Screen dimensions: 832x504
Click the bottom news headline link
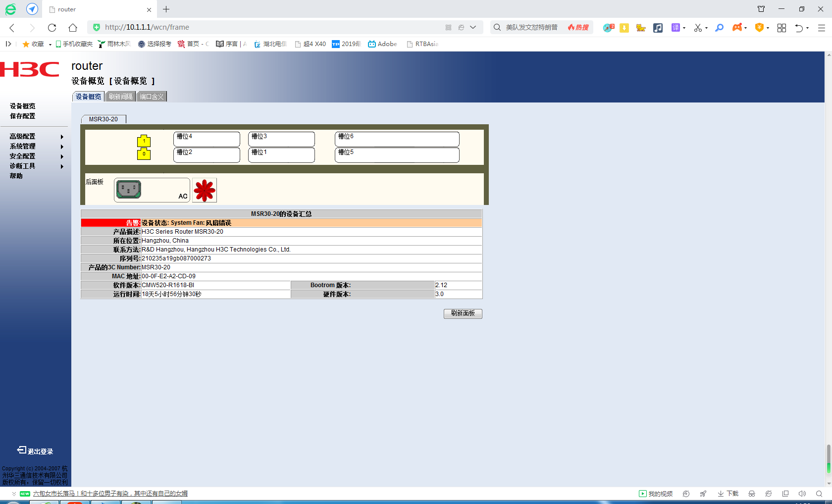(x=110, y=494)
